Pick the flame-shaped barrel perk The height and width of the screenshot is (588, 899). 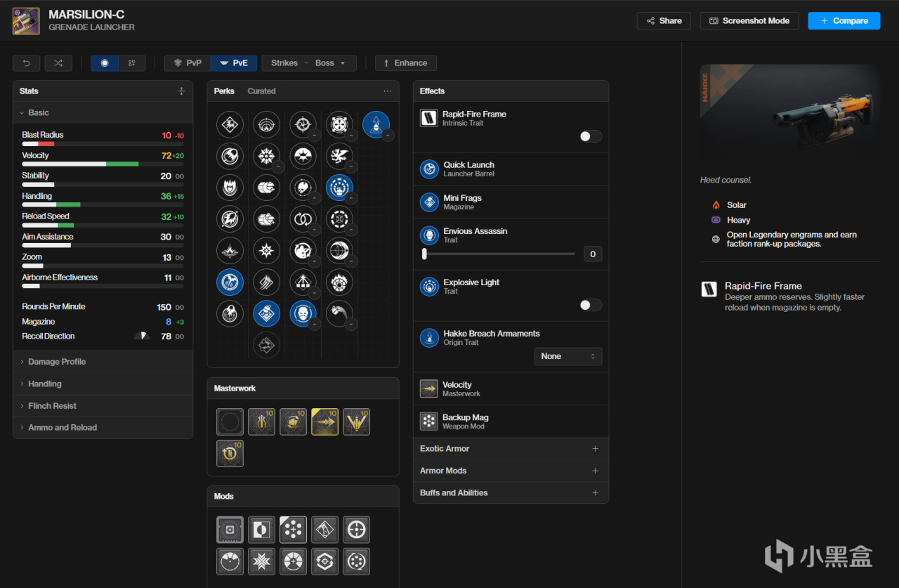coord(230,188)
